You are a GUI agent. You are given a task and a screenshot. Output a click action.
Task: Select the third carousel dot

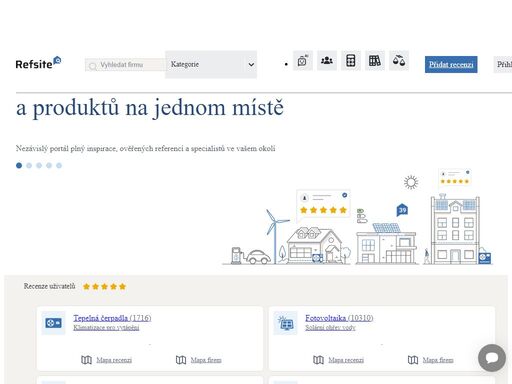click(x=39, y=165)
